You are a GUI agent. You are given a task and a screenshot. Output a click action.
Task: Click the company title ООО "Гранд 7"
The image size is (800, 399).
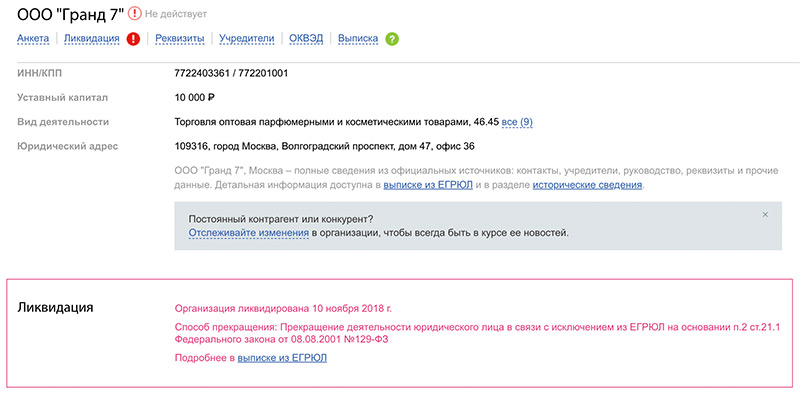(70, 14)
